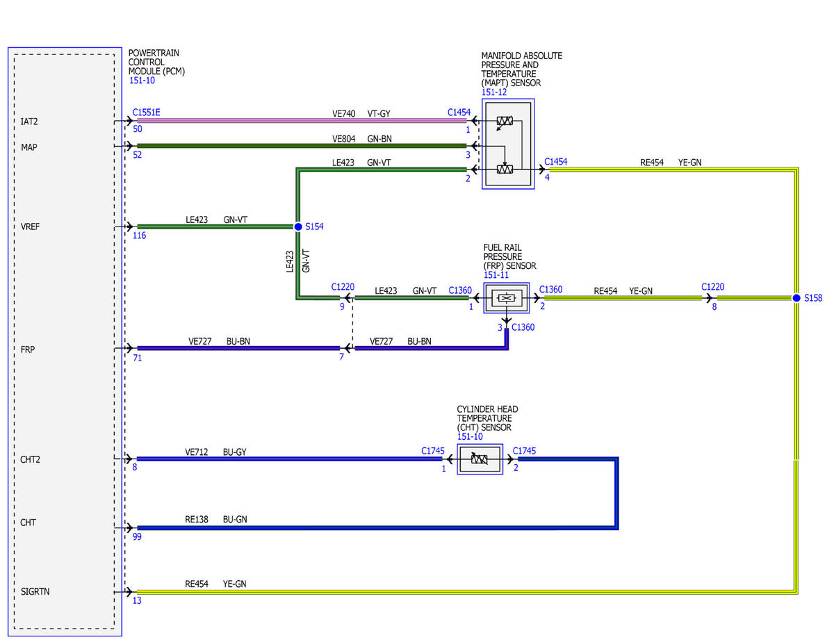Screen dimensions: 834x644
Task: Select the S158 splice dot
Action: [796, 298]
